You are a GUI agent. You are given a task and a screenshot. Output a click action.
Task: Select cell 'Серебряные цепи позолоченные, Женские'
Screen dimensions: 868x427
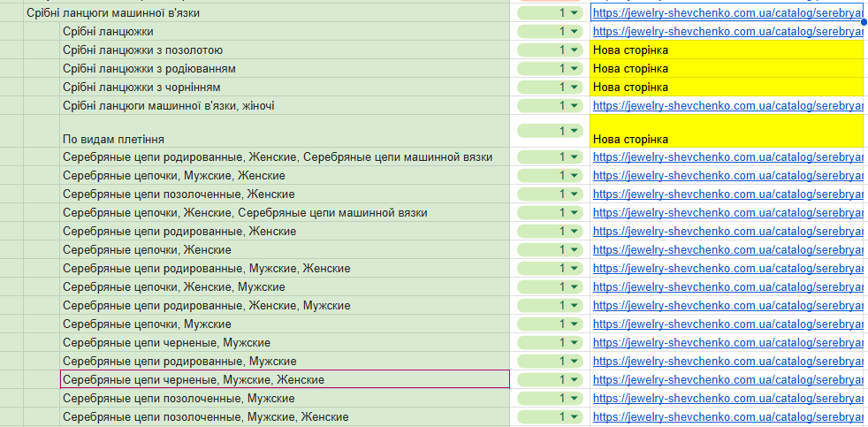click(286, 194)
